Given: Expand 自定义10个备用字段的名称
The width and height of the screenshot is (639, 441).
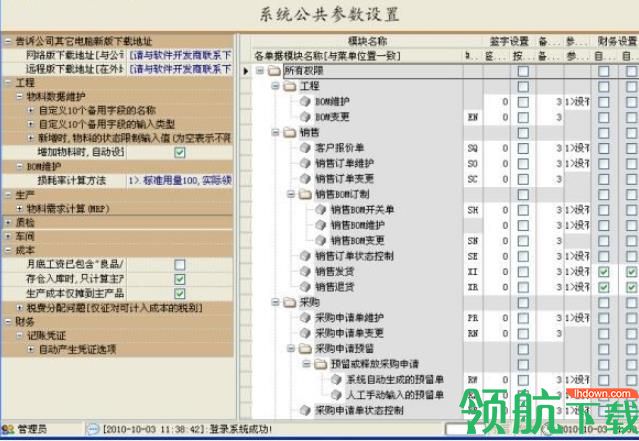Looking at the screenshot, I should (x=31, y=110).
